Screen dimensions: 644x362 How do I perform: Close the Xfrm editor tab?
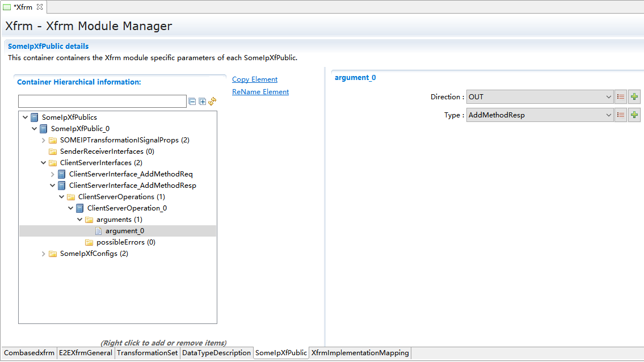(40, 7)
